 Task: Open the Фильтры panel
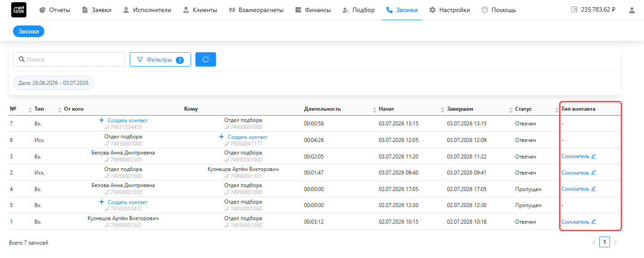click(160, 59)
